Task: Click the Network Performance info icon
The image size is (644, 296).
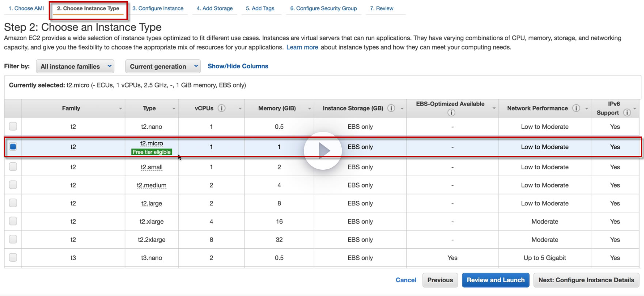Action: pos(576,108)
